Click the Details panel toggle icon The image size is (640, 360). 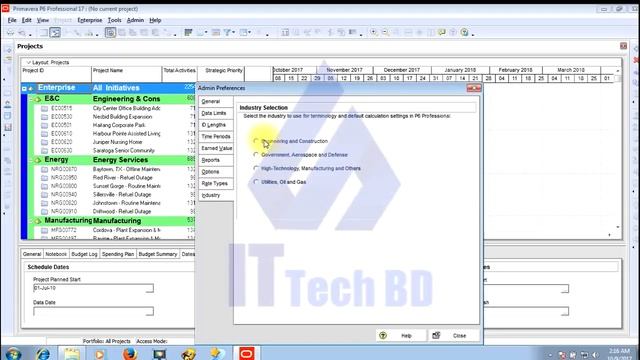click(110, 32)
